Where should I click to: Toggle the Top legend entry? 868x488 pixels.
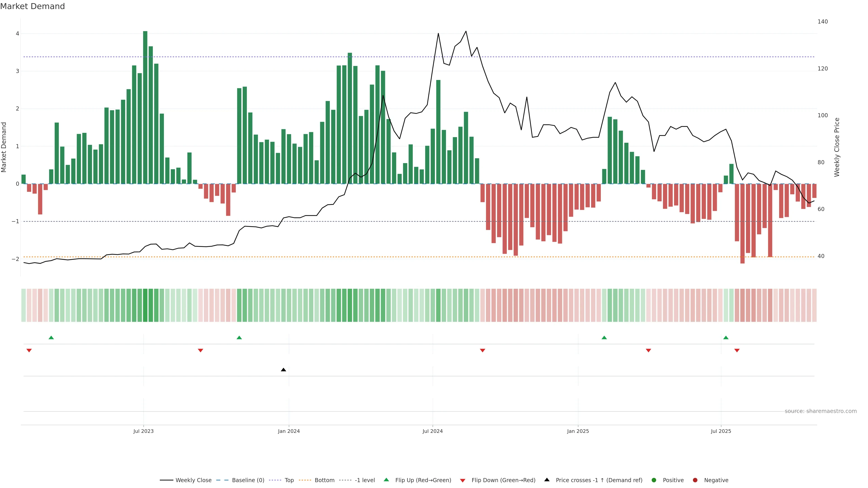click(289, 480)
